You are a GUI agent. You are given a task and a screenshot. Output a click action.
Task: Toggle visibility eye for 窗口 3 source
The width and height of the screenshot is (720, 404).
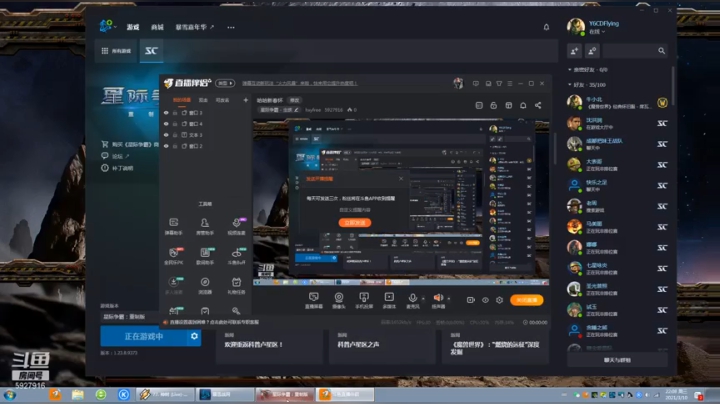[166, 112]
